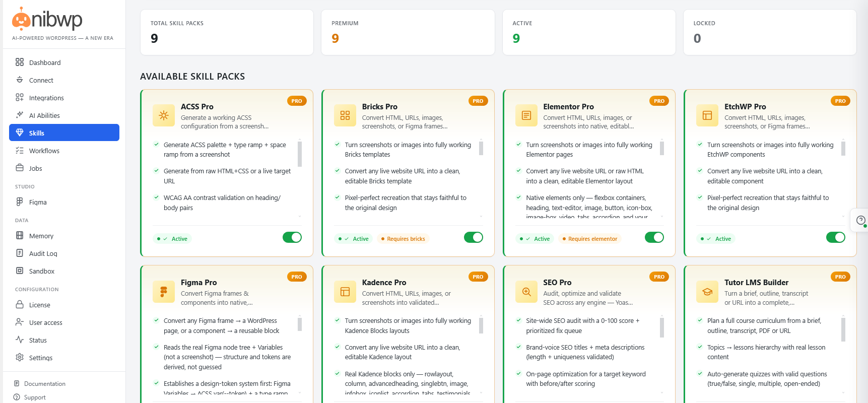
Task: Open the help question mark button
Action: click(861, 220)
